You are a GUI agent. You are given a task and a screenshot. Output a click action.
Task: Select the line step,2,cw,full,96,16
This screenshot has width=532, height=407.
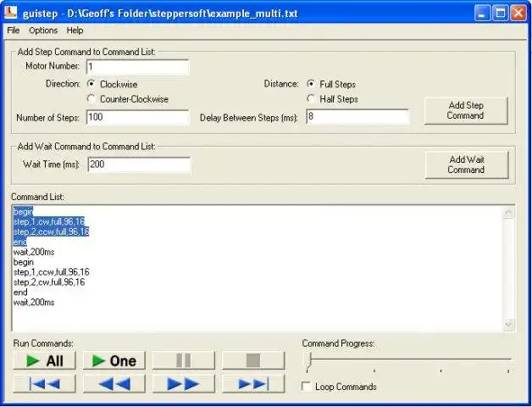pos(49,282)
